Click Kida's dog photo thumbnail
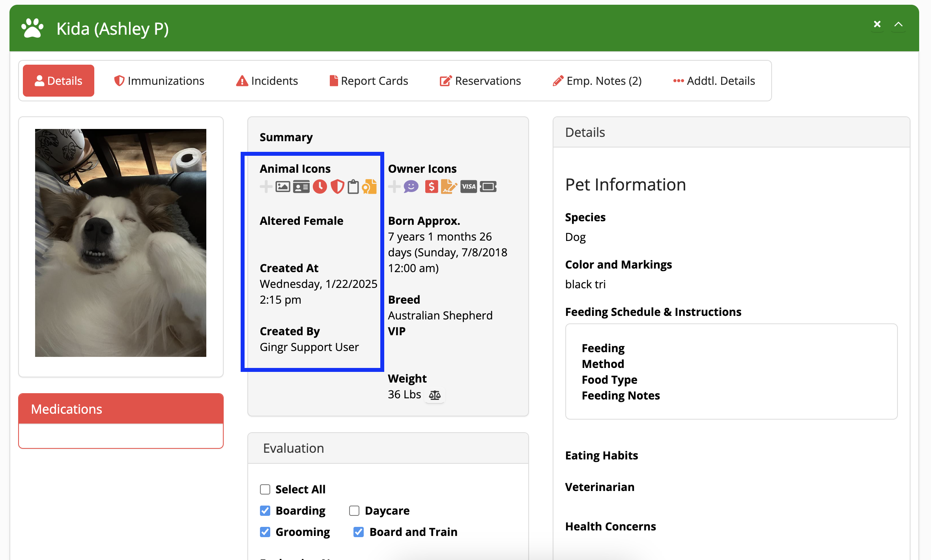This screenshot has height=560, width=931. 121,243
